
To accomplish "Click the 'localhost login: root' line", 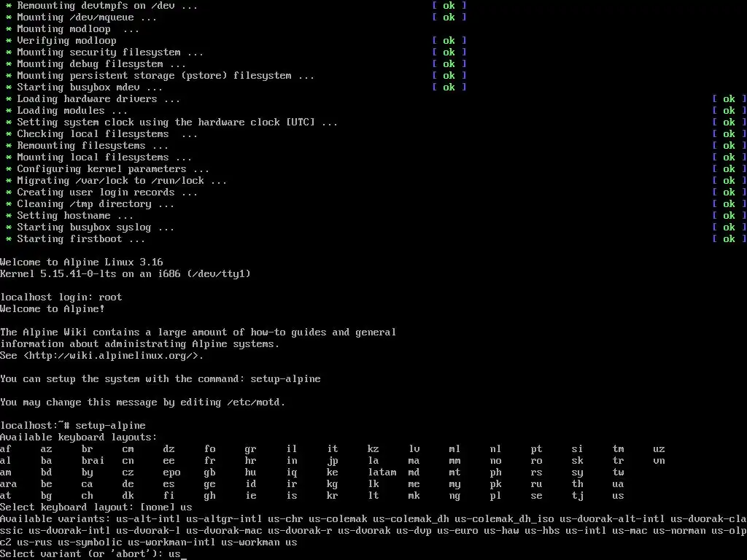I will point(61,297).
